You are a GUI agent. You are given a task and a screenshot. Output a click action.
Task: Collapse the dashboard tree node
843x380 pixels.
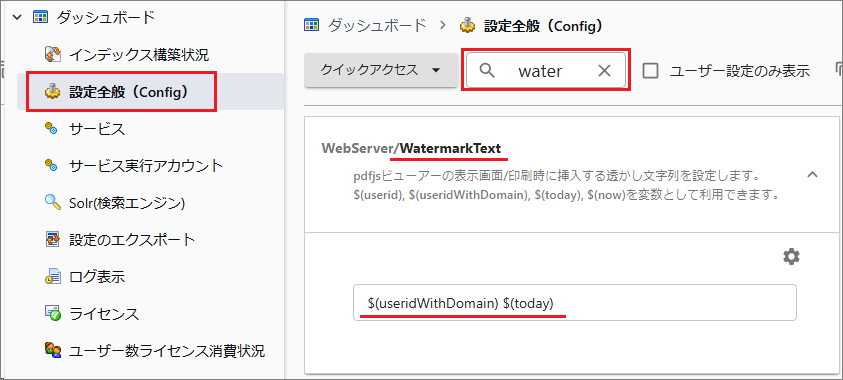pyautogui.click(x=17, y=17)
